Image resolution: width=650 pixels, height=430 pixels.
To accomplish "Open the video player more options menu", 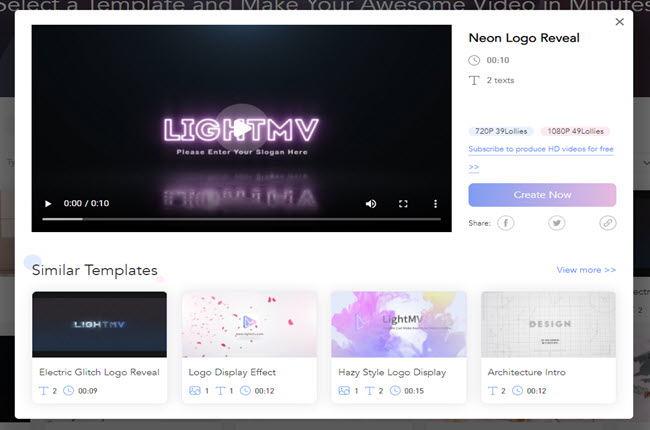I will coord(435,204).
